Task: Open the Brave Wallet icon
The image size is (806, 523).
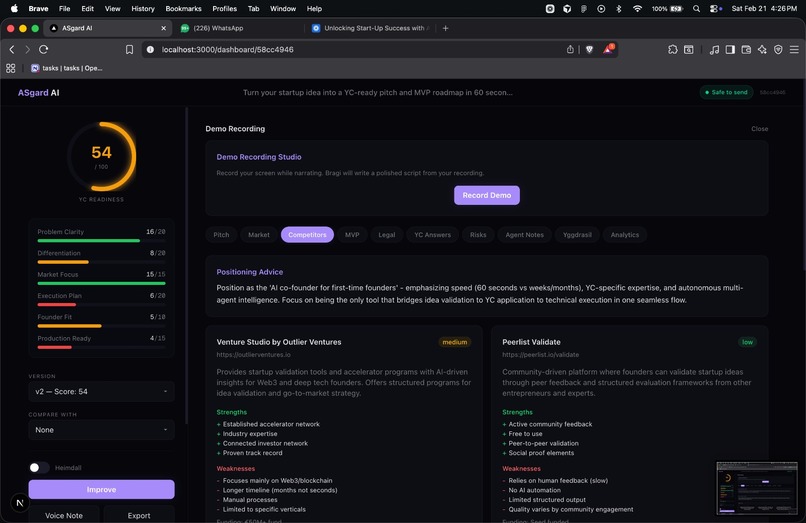Action: point(746,49)
